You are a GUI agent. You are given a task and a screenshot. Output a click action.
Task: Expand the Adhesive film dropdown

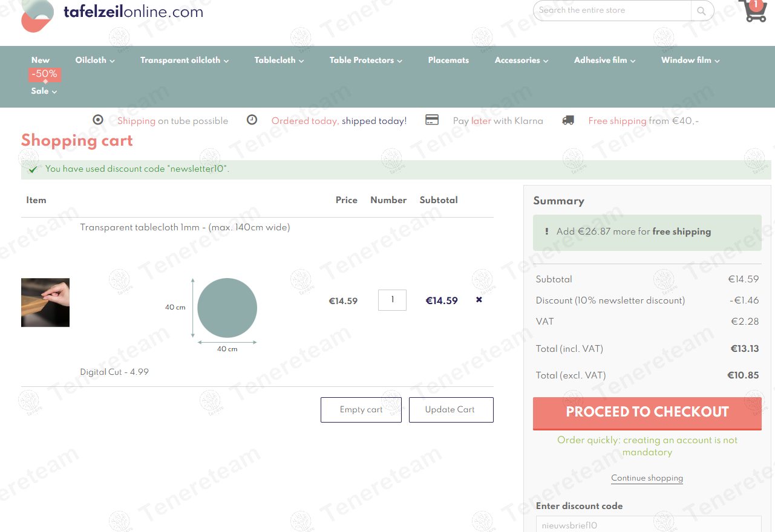click(x=604, y=60)
